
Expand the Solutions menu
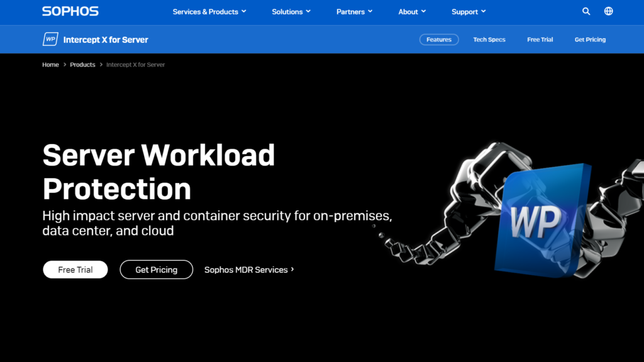(x=291, y=11)
